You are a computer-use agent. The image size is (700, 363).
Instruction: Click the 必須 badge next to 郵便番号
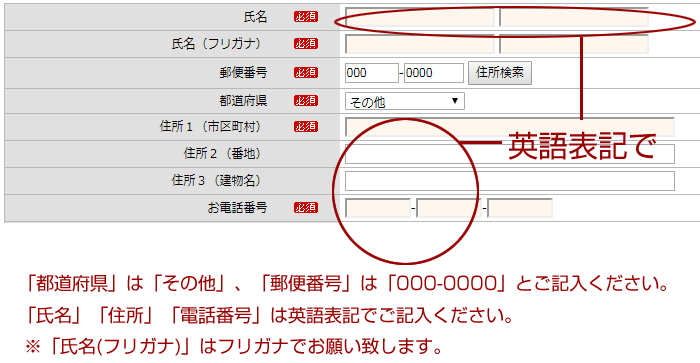pyautogui.click(x=306, y=73)
